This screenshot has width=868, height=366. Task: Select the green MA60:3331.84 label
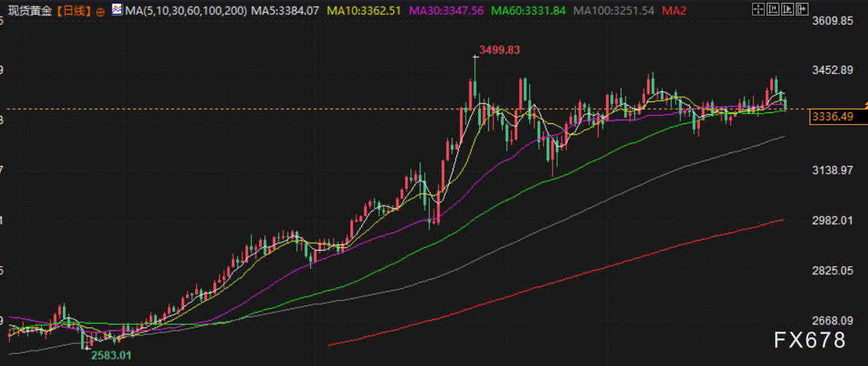(528, 11)
